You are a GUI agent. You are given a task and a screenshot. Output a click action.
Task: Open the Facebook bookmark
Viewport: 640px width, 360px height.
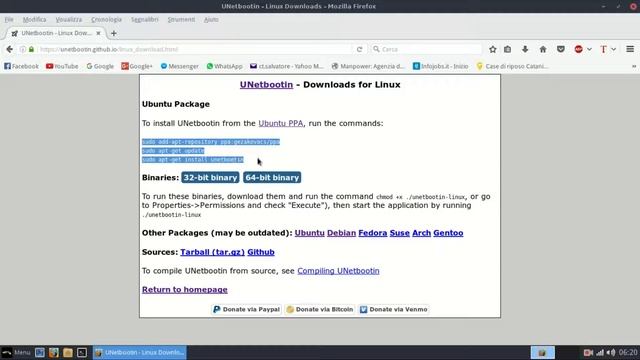21,66
